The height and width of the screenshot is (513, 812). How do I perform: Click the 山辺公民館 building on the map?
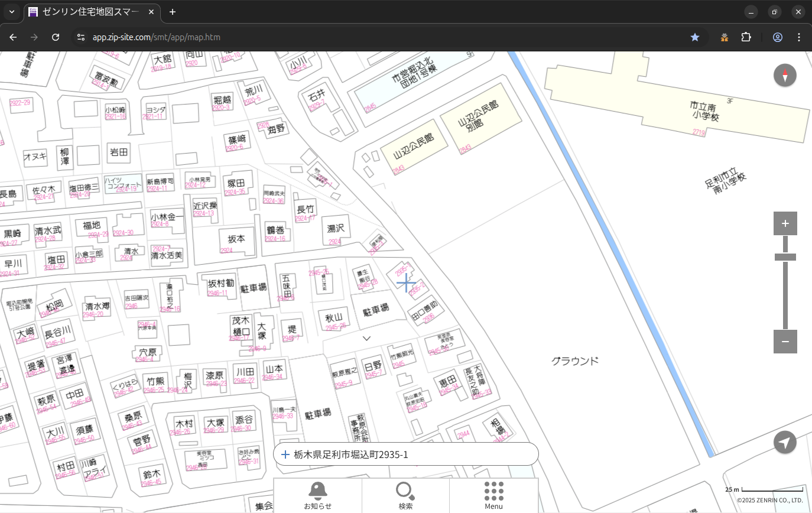[414, 146]
